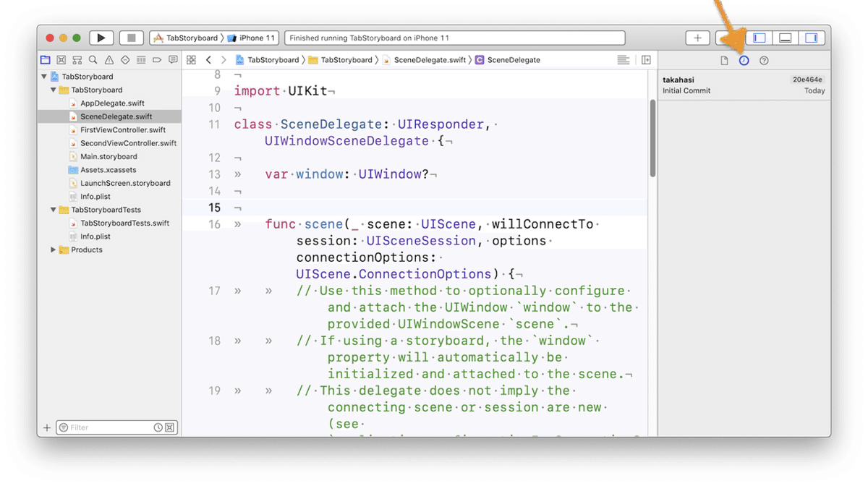This screenshot has height=486, width=868.
Task: Click commit hash 20e464e
Action: (808, 80)
